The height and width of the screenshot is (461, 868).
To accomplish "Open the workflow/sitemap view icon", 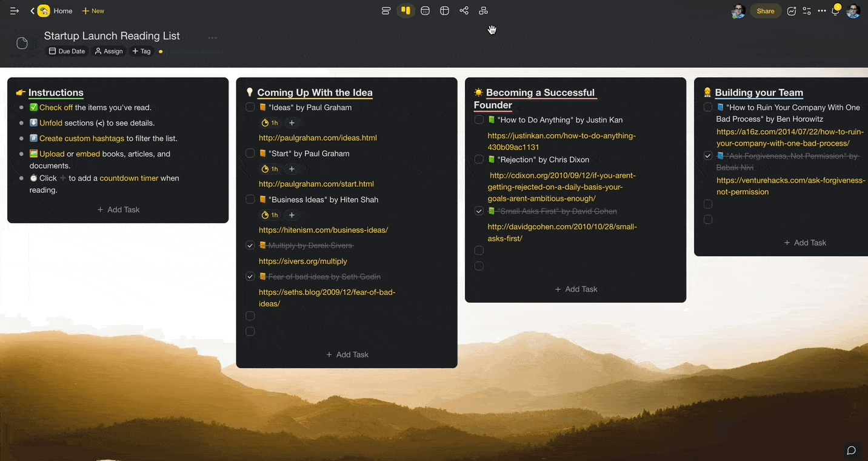I will tap(483, 10).
